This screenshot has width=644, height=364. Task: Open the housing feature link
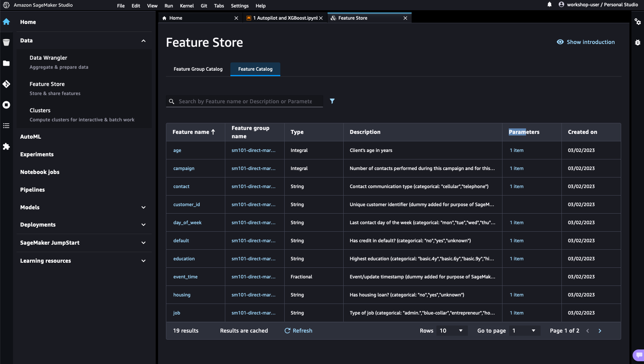pos(182,295)
